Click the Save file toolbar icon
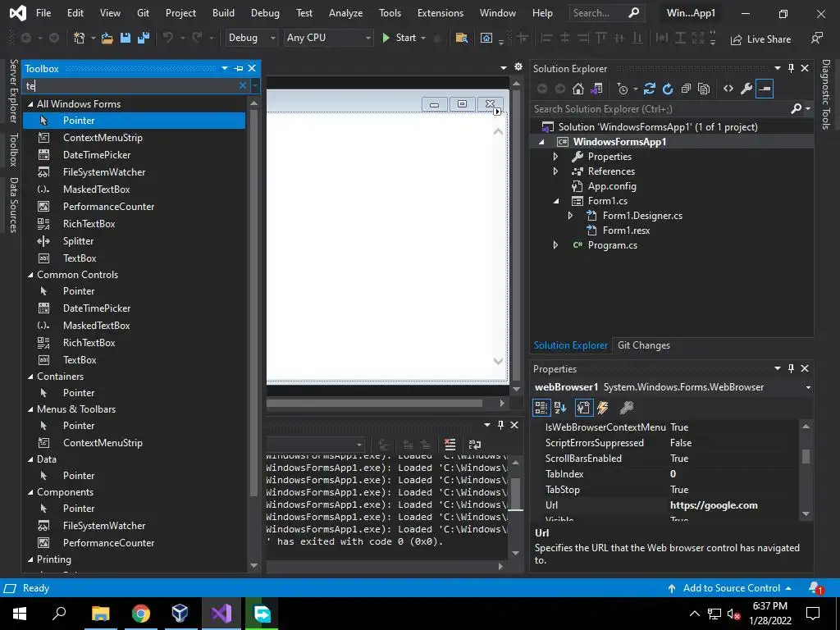The height and width of the screenshot is (630, 840). tap(126, 38)
